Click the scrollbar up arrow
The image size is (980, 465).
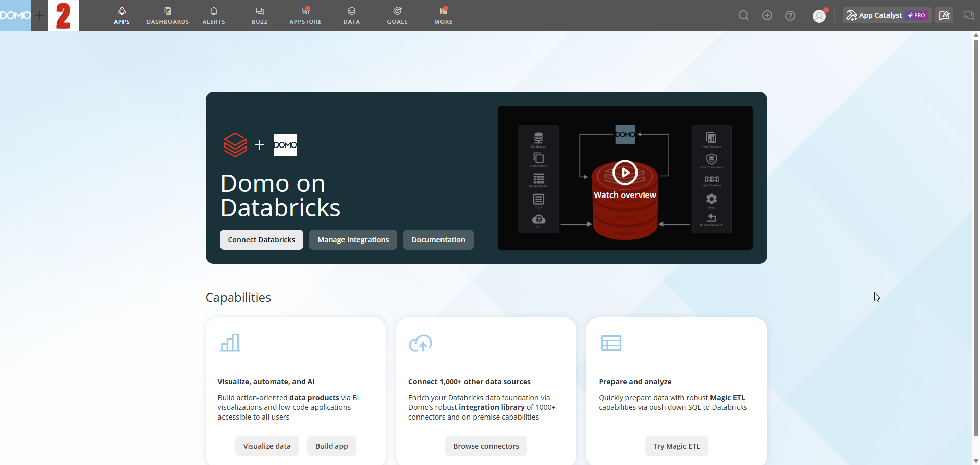976,35
